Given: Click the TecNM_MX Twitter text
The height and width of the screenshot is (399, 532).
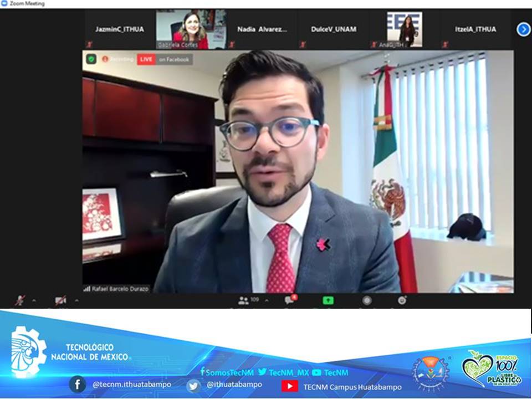Looking at the screenshot, I should [289, 372].
